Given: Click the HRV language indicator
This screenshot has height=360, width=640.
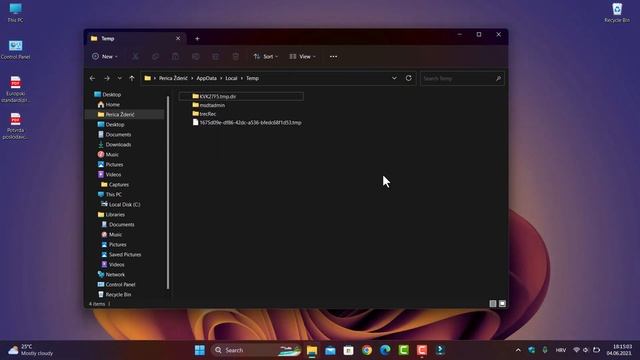Looking at the screenshot, I should 560,350.
